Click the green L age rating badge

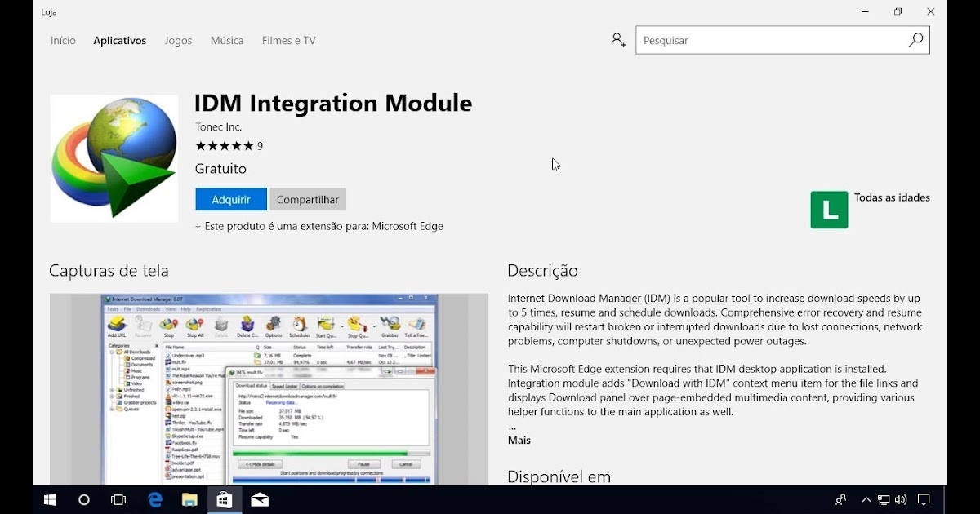coord(829,210)
